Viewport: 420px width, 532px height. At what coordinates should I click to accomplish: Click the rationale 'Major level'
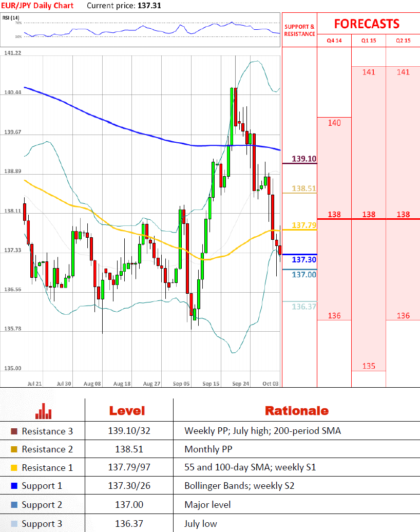tap(207, 505)
